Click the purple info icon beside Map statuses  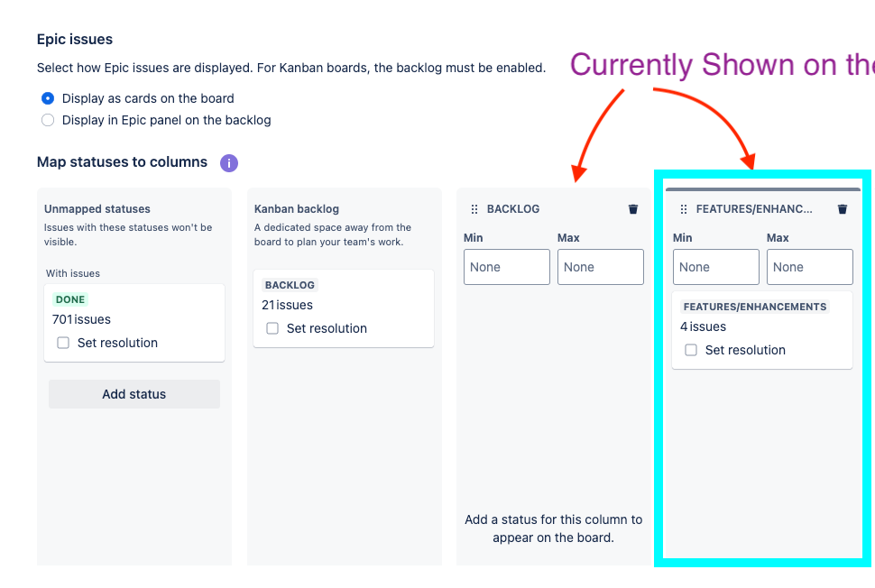click(229, 163)
